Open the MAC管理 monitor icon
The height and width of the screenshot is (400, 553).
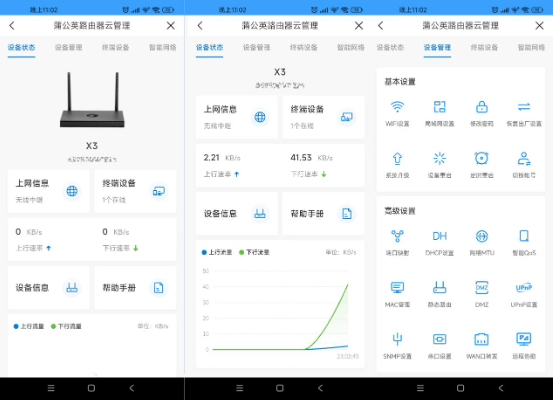coord(397,287)
